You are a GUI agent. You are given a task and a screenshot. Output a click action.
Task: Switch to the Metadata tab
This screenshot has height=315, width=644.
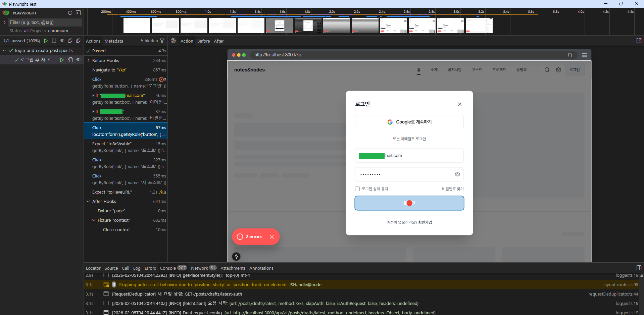point(114,41)
